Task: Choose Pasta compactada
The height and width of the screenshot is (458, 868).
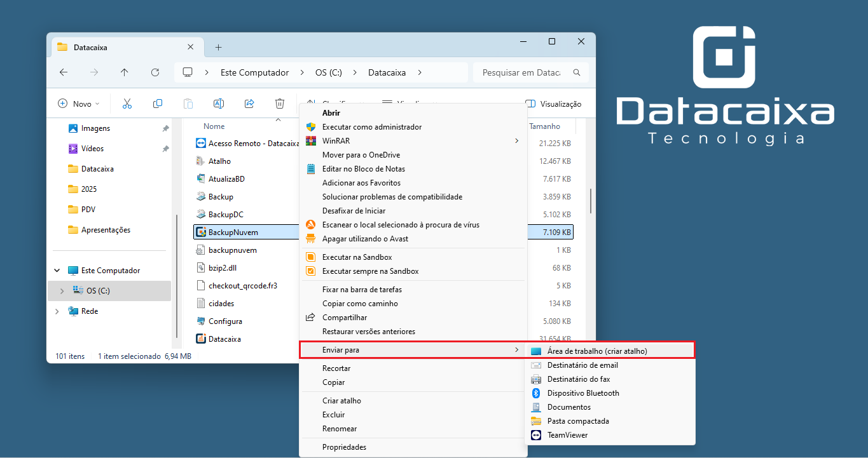Action: tap(610, 421)
